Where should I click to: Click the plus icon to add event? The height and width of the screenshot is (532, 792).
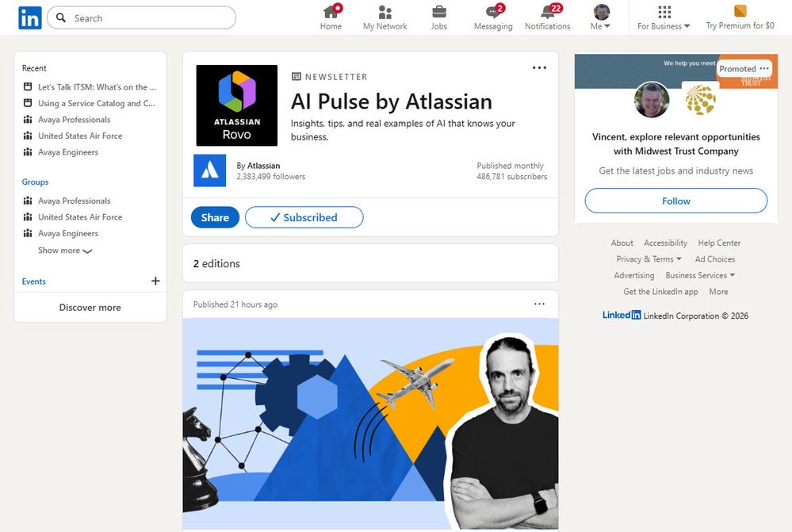coord(155,281)
